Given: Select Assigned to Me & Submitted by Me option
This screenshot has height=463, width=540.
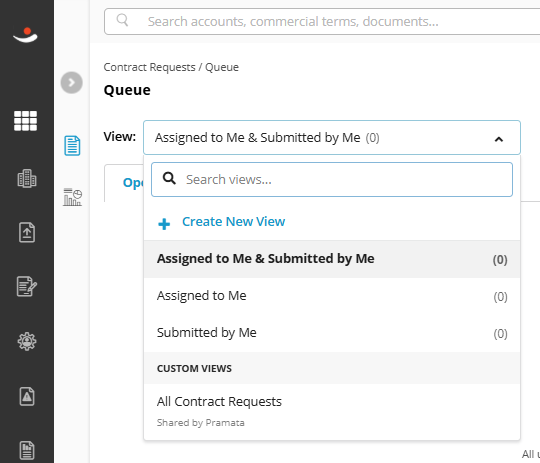Looking at the screenshot, I should click(x=332, y=259).
